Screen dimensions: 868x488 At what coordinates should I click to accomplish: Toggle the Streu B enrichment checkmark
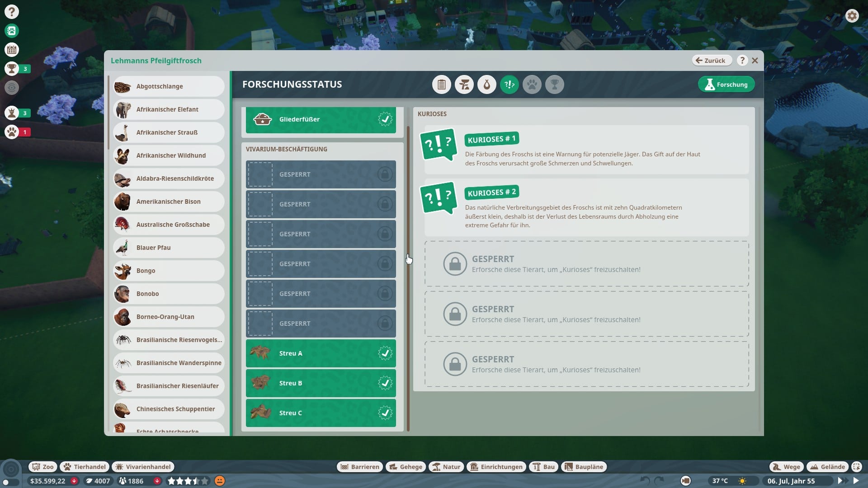385,383
